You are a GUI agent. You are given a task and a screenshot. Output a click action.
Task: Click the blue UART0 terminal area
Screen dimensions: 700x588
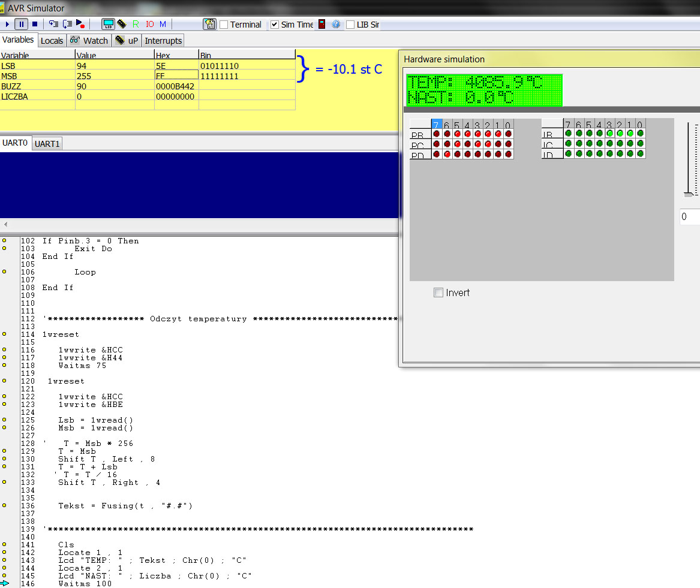[x=199, y=185]
